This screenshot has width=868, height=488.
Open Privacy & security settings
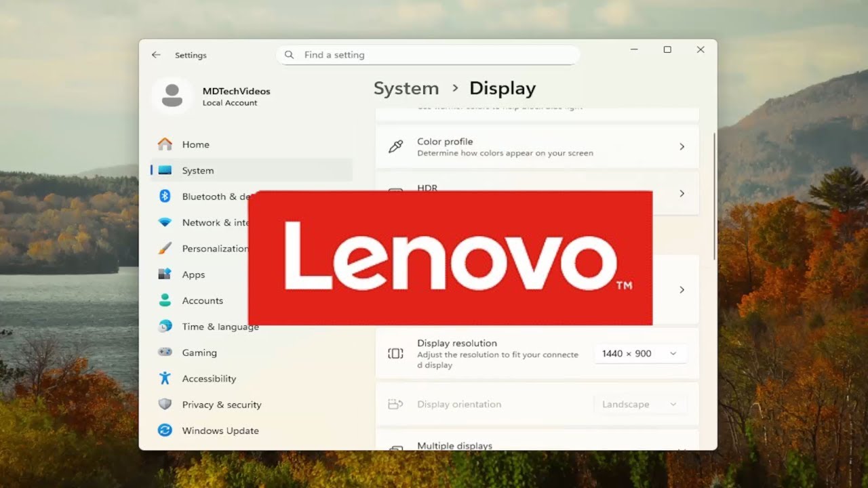251,405
